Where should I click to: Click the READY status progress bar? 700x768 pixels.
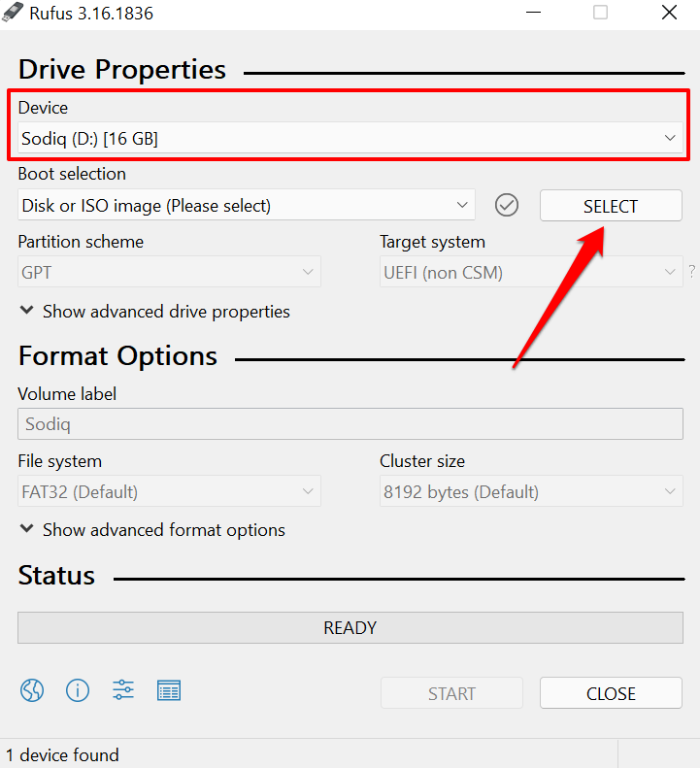(350, 628)
